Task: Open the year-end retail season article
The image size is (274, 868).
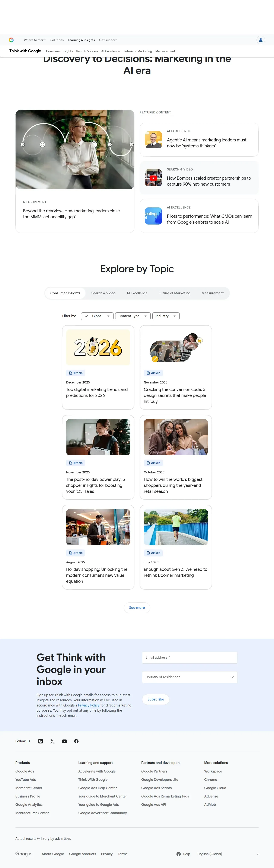Action: (x=176, y=457)
